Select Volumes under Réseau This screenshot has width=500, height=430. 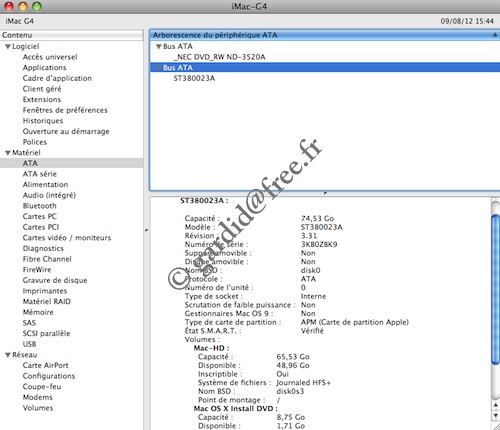(38, 408)
